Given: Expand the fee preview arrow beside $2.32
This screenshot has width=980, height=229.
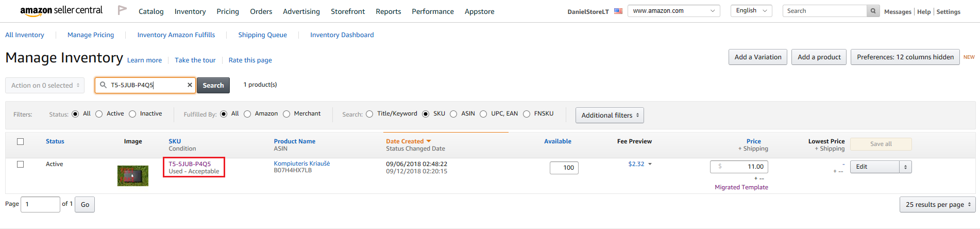Looking at the screenshot, I should (x=650, y=164).
